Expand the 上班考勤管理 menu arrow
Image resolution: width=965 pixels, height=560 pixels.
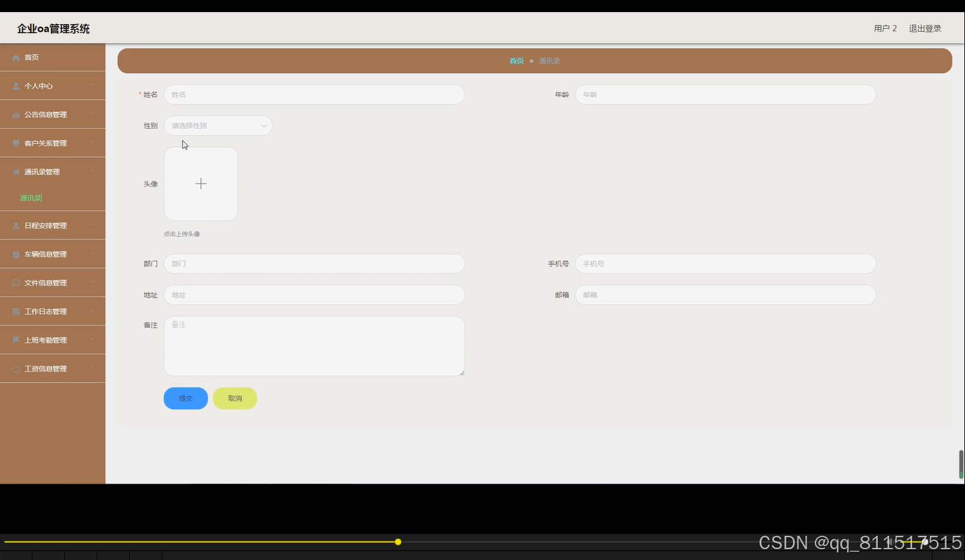click(92, 340)
